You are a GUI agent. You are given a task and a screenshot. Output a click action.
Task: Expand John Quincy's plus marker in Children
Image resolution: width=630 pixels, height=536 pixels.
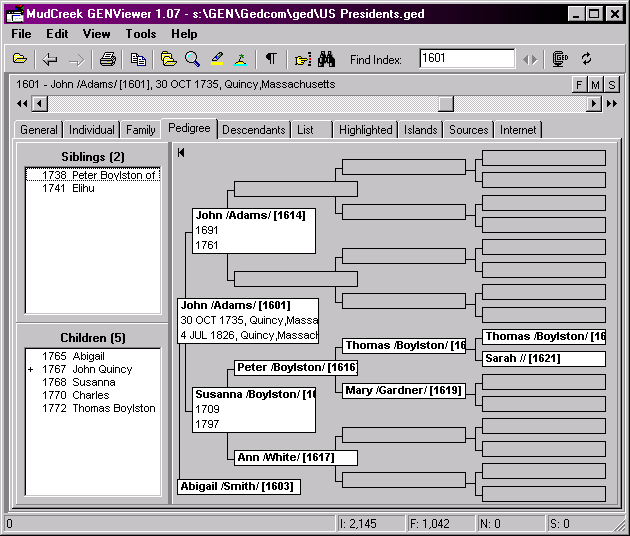[31, 370]
